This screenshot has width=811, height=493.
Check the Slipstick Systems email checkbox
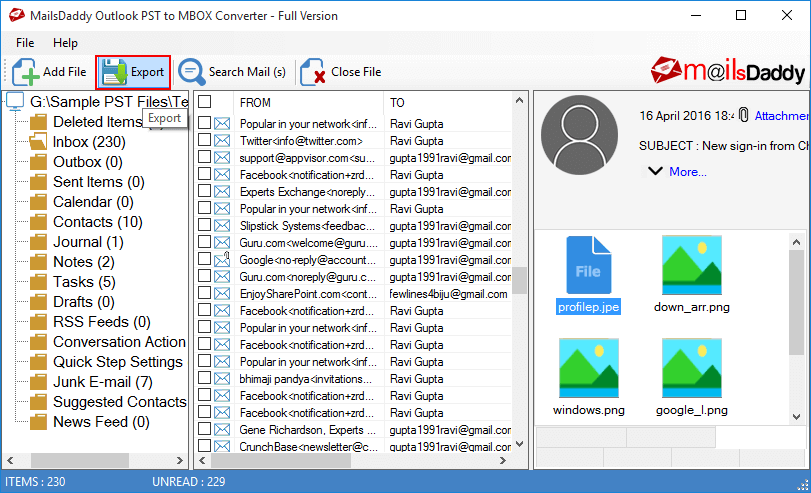click(x=204, y=225)
